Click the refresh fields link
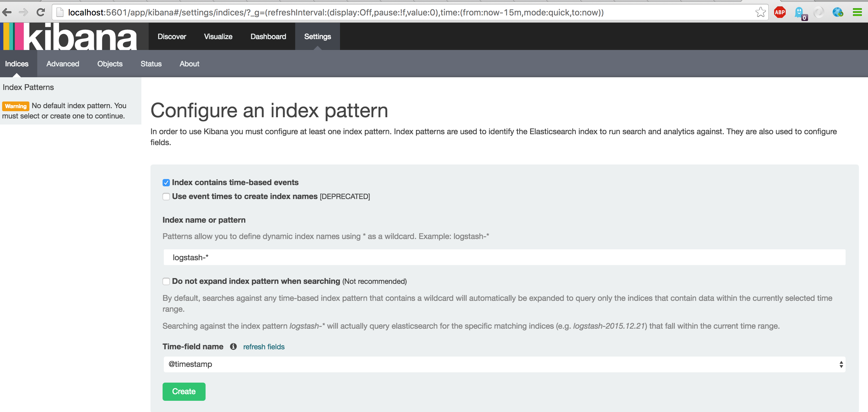Image resolution: width=868 pixels, height=412 pixels. pos(263,347)
